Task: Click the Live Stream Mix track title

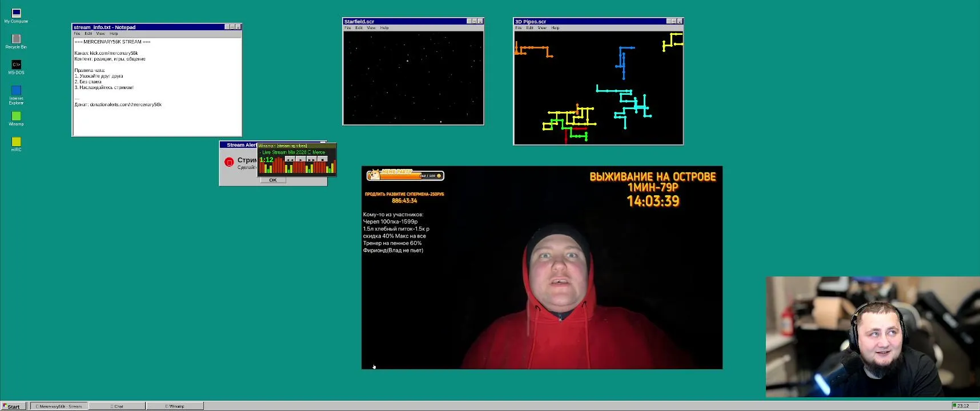Action: [x=292, y=152]
